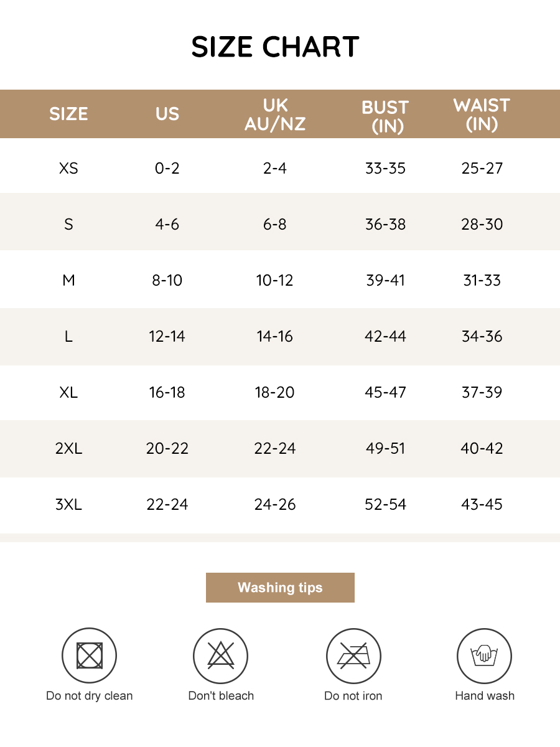Select the SIZE column header

[68, 114]
